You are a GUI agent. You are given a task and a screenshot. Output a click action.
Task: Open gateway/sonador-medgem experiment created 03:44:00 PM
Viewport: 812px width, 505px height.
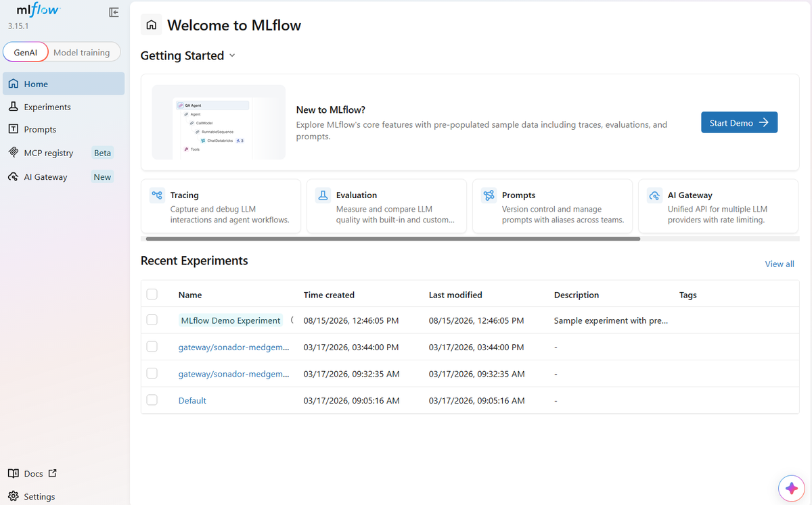(x=233, y=347)
